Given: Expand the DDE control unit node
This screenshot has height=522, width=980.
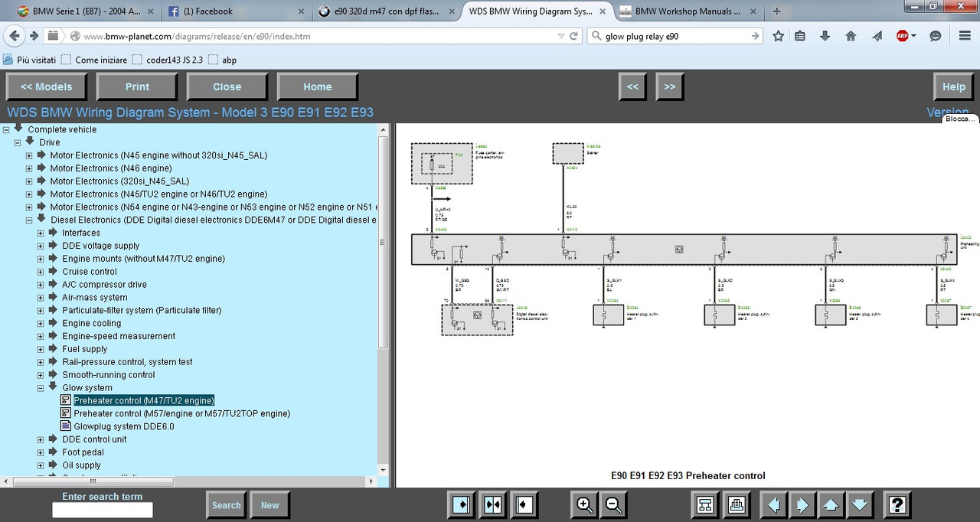Looking at the screenshot, I should (x=41, y=439).
